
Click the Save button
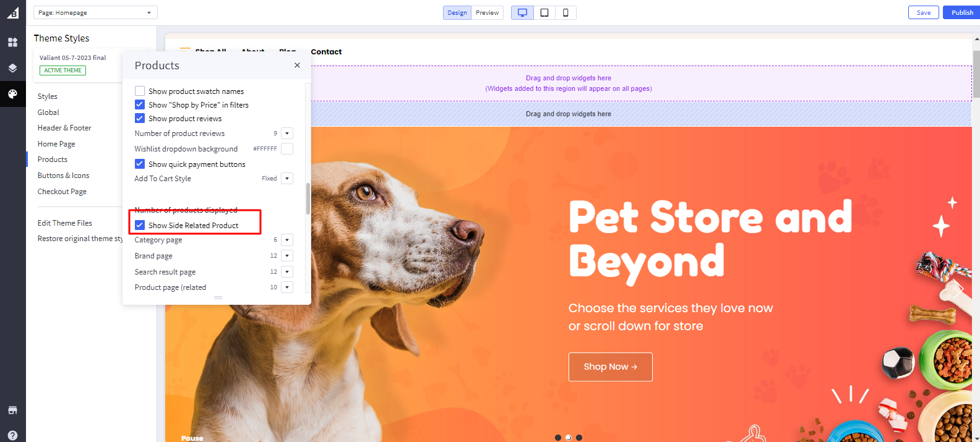pyautogui.click(x=924, y=12)
